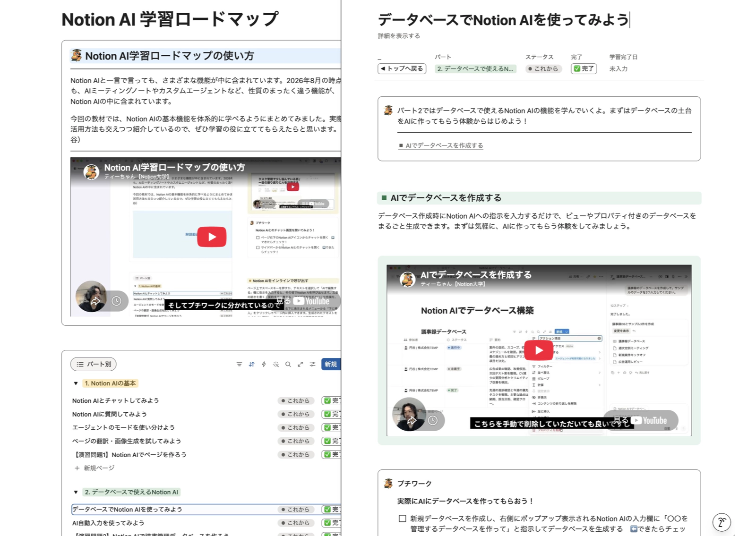Click ◀ トップへ戻る button
Screen dimensions: 756x536
click(402, 68)
